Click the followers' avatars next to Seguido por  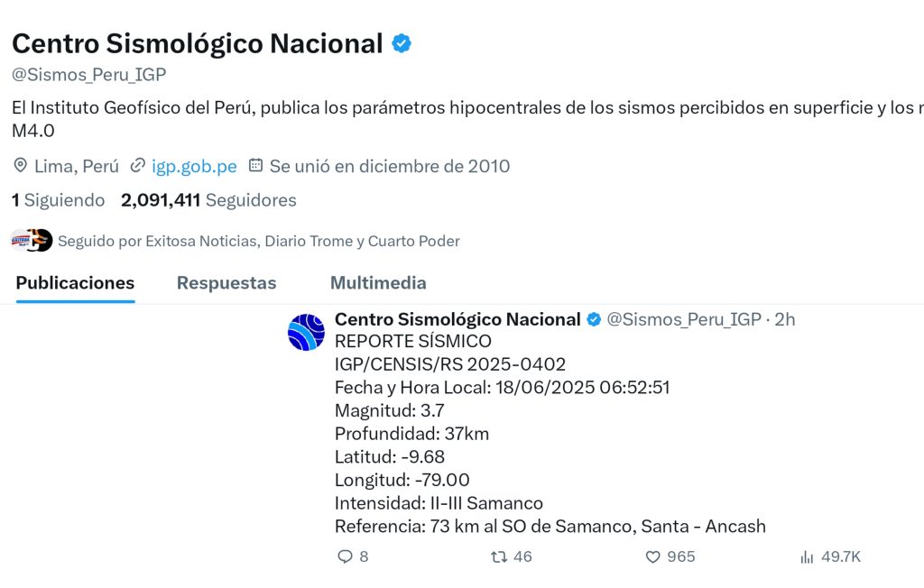click(32, 241)
